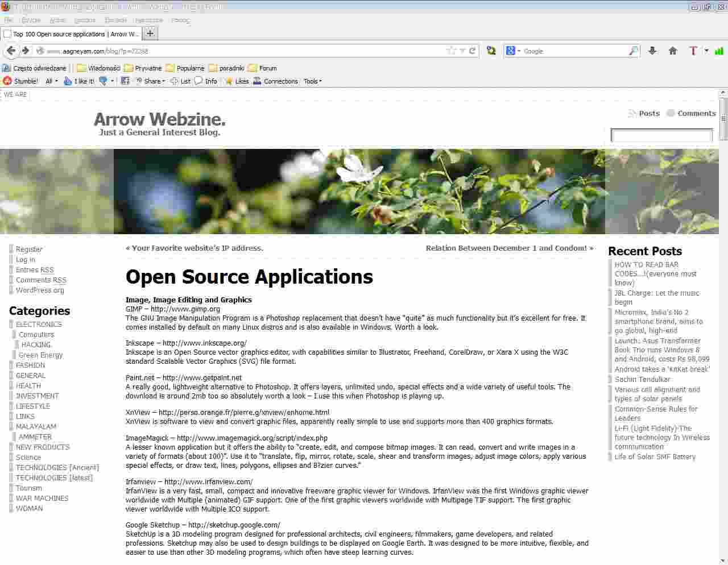The height and width of the screenshot is (565, 728).
Task: Click the vertical scrollbar thumb
Action: coord(723,119)
